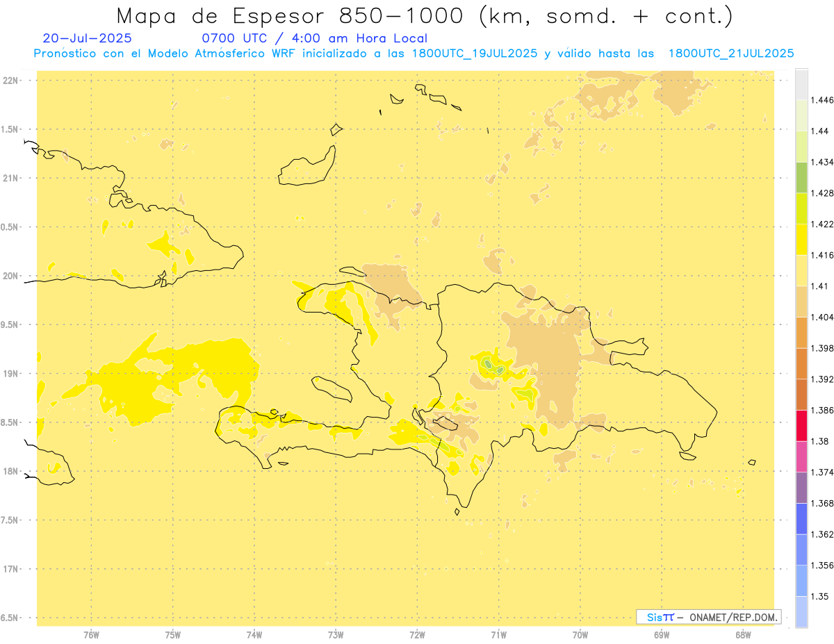The height and width of the screenshot is (644, 834).
Task: Click the "69W" longitude label
Action: 661,635
